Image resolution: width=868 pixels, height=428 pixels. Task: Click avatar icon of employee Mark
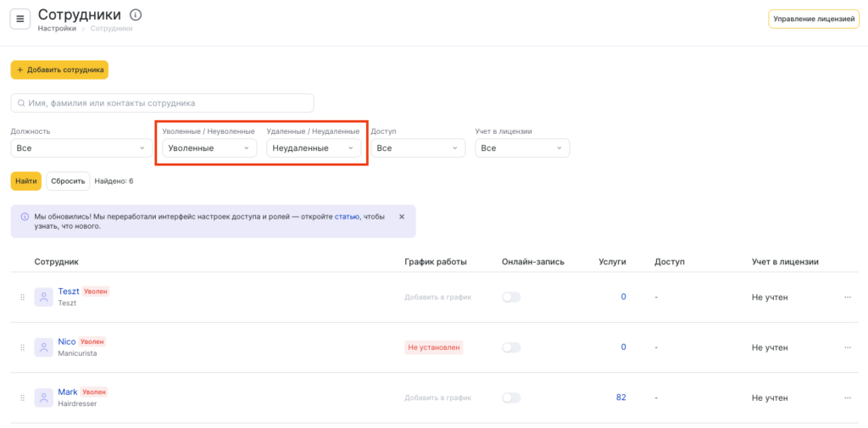pyautogui.click(x=44, y=397)
